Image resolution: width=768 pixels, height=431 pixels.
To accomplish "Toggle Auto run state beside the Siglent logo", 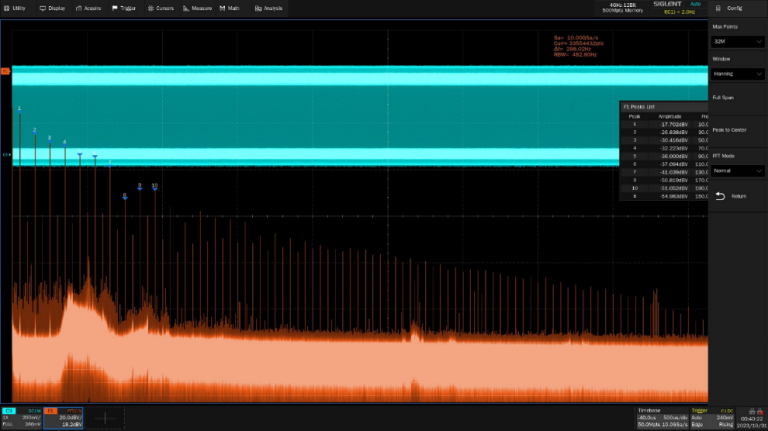I will (x=693, y=4).
